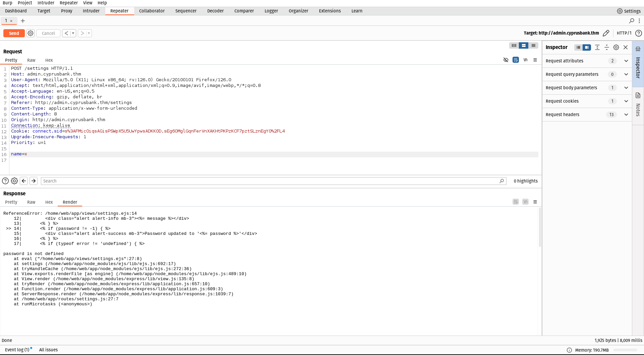Image resolution: width=644 pixels, height=355 pixels.
Task: Expand Request headers section
Action: [626, 114]
